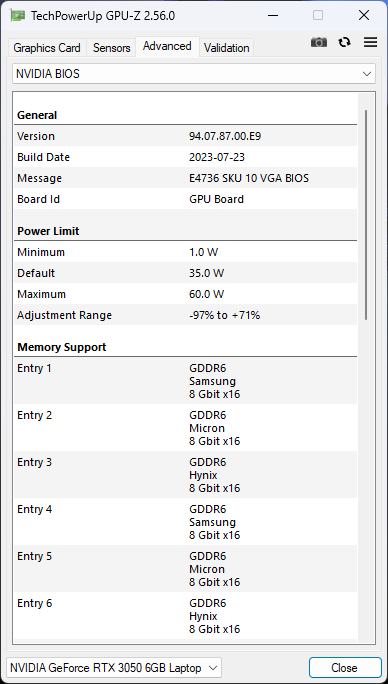Open the hamburger menu icon
Image resolution: width=388 pixels, height=684 pixels.
[371, 42]
